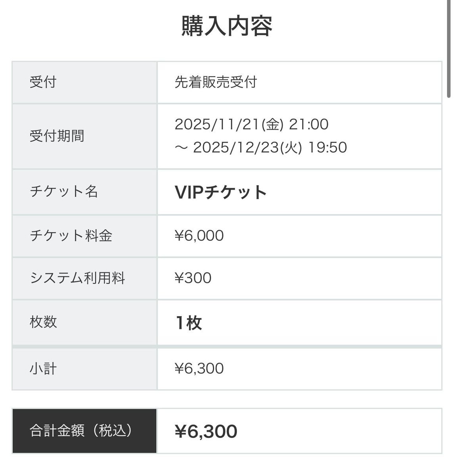Select the 枚数 row label
This screenshot has height=476, width=454.
click(x=43, y=322)
